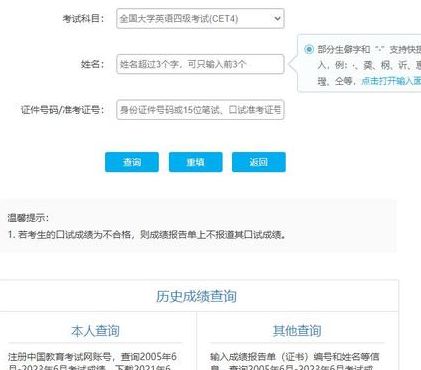Open the 本人查询 heading
Screen dimensions: 421x370
point(95,331)
